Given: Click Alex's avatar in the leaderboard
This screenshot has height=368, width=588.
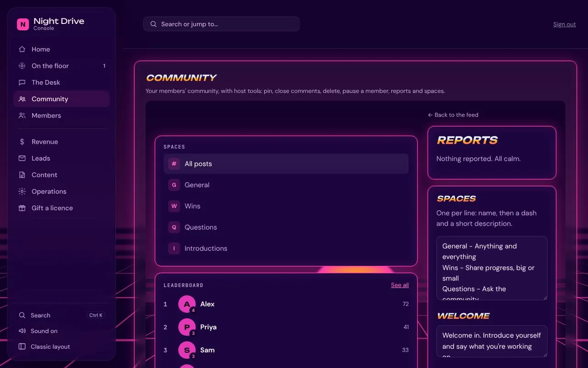Looking at the screenshot, I should click(x=187, y=304).
